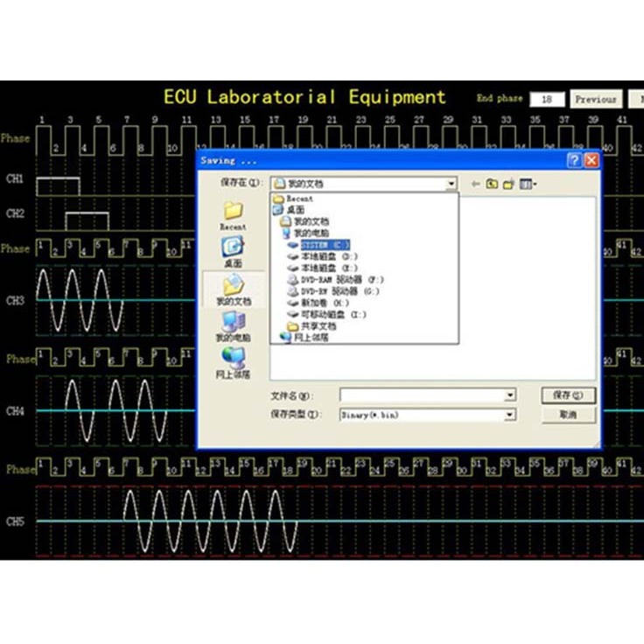Screen dimensions: 644x644
Task: Click the dialog Help question-mark button
Action: [x=574, y=160]
